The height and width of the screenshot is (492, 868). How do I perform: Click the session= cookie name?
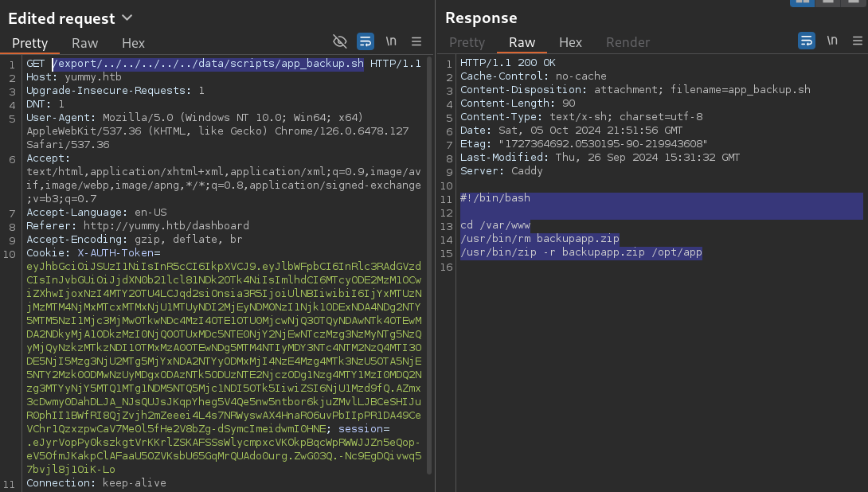[364, 429]
